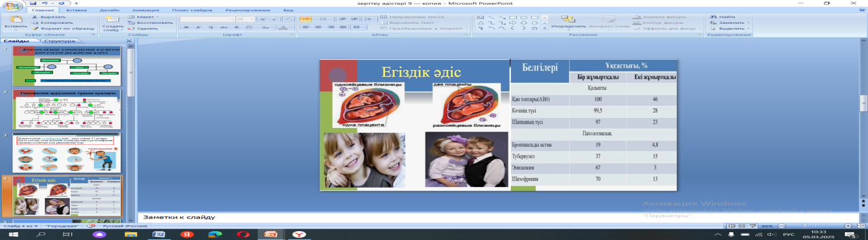Align text left
The width and height of the screenshot is (868, 240).
(306, 27)
